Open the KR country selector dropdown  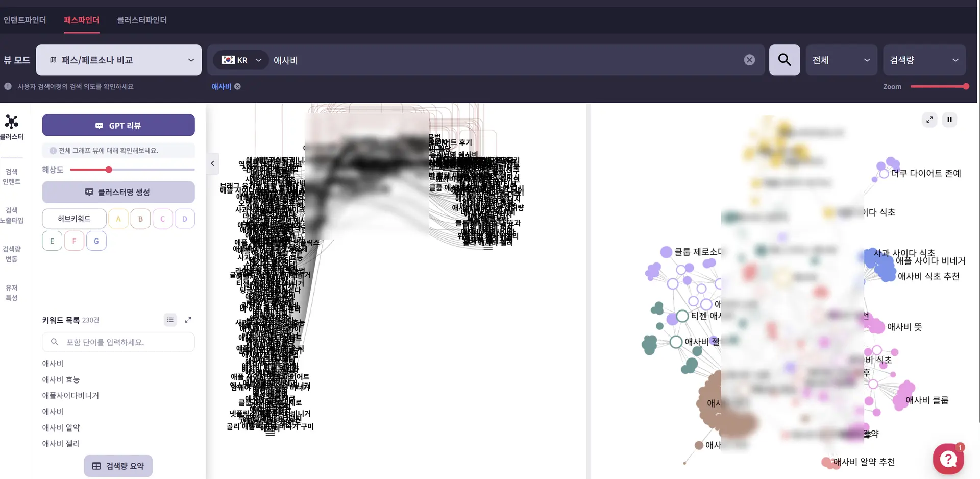(241, 60)
